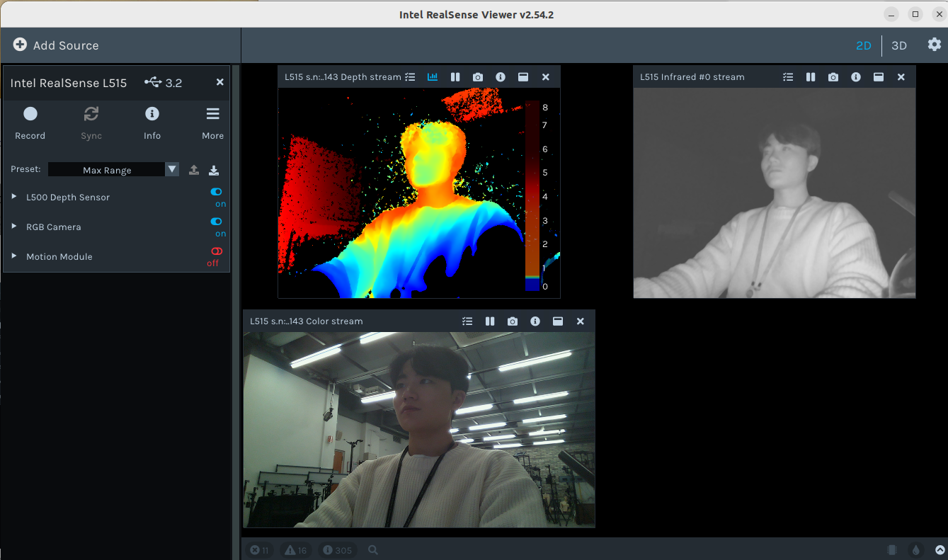This screenshot has height=560, width=948.
Task: Open Depth stream options list icon
Action: coord(410,76)
